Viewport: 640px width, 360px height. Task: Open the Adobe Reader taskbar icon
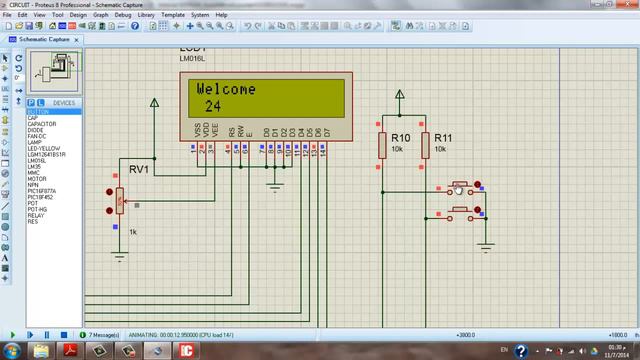pyautogui.click(x=70, y=351)
